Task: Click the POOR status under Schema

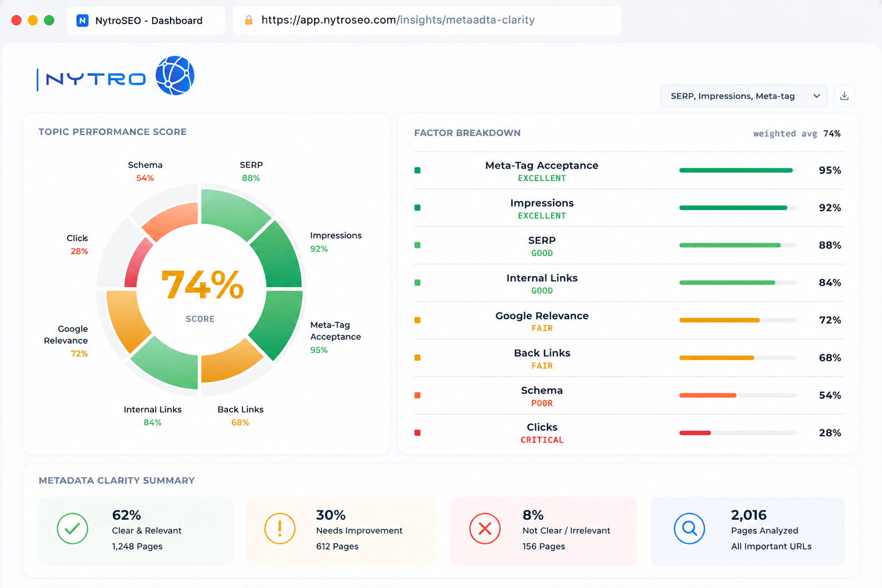Action: [542, 403]
